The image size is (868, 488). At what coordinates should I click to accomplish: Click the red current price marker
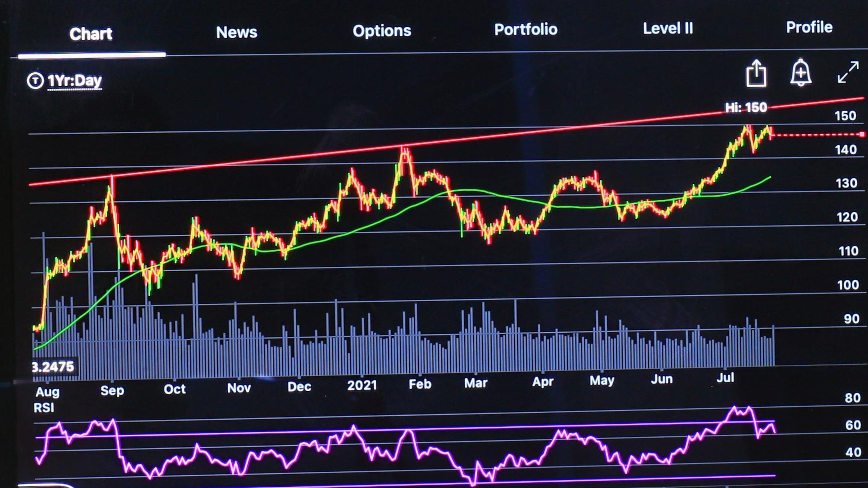pyautogui.click(x=861, y=134)
